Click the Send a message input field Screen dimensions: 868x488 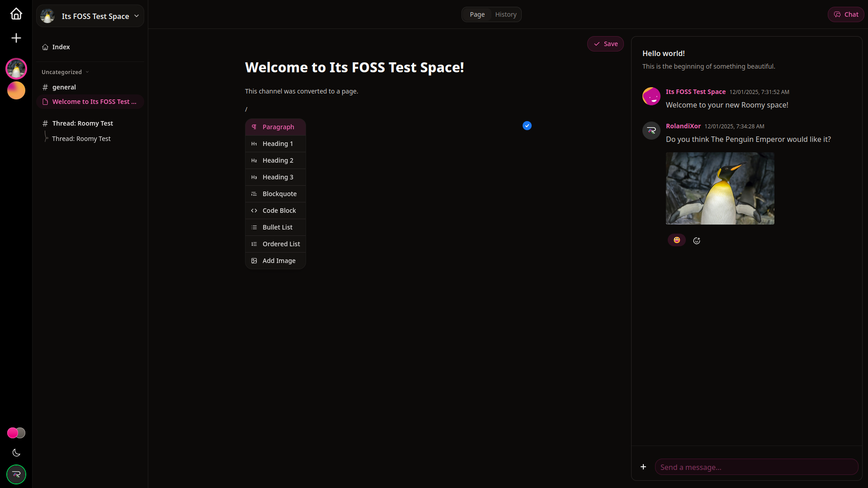coord(756,467)
